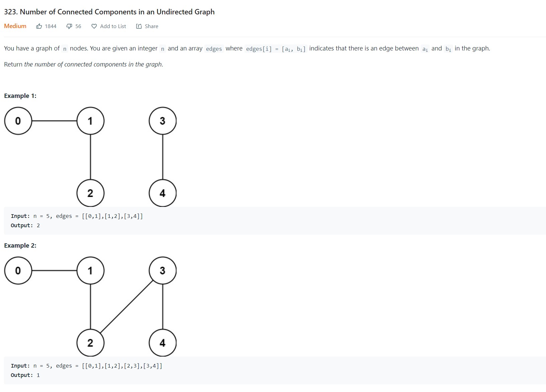
Task: Click node 3 in Example 2 graph
Action: 162,271
